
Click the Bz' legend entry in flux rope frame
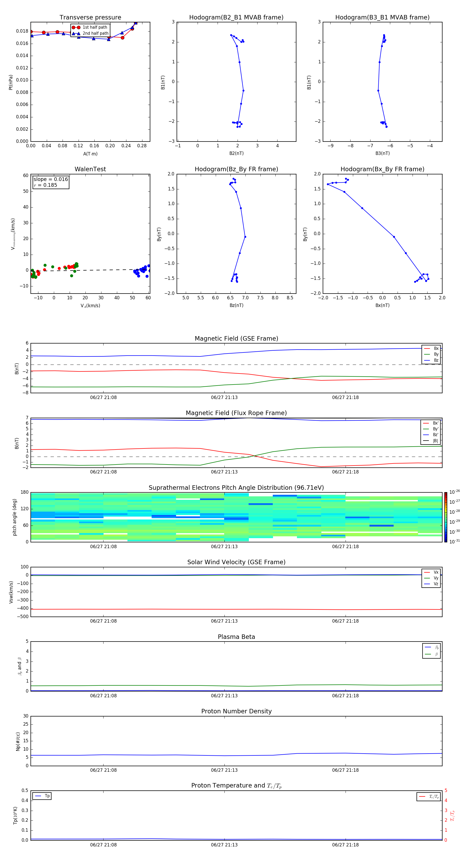tap(431, 435)
